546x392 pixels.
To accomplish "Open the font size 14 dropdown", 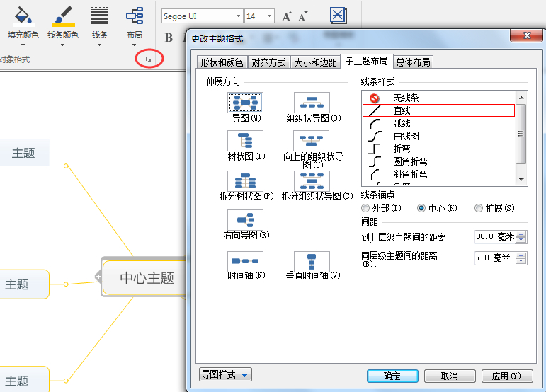I will pyautogui.click(x=269, y=16).
